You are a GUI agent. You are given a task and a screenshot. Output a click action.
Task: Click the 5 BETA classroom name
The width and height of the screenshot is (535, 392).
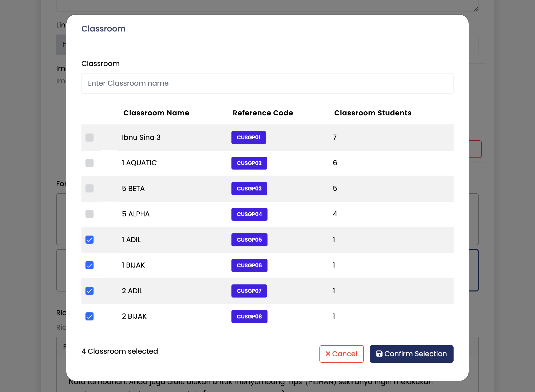point(133,188)
